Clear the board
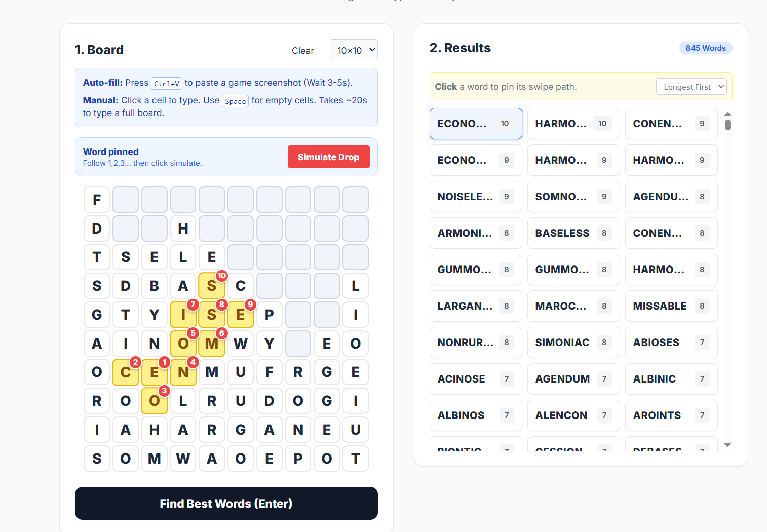This screenshot has height=532, width=767. coord(302,50)
